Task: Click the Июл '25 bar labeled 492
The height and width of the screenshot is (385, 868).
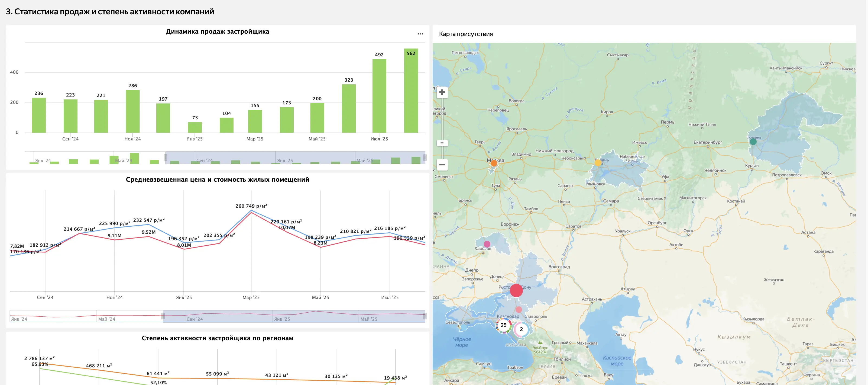Action: click(x=379, y=96)
